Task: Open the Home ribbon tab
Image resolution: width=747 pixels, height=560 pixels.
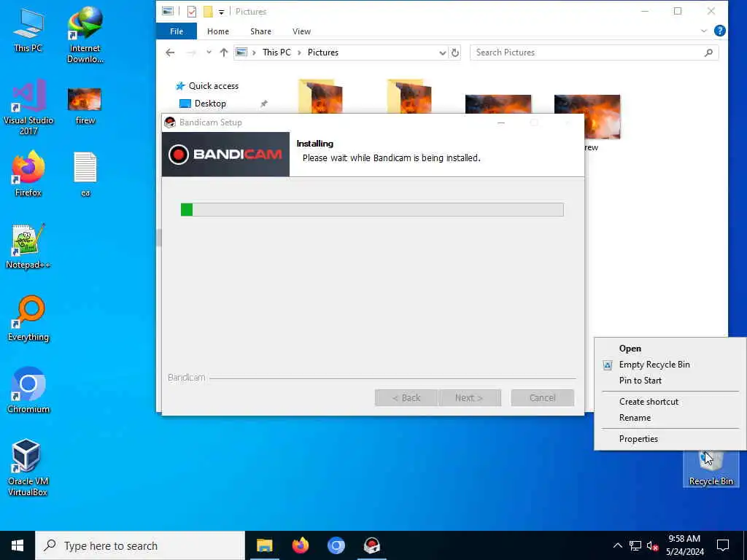Action: point(217,31)
